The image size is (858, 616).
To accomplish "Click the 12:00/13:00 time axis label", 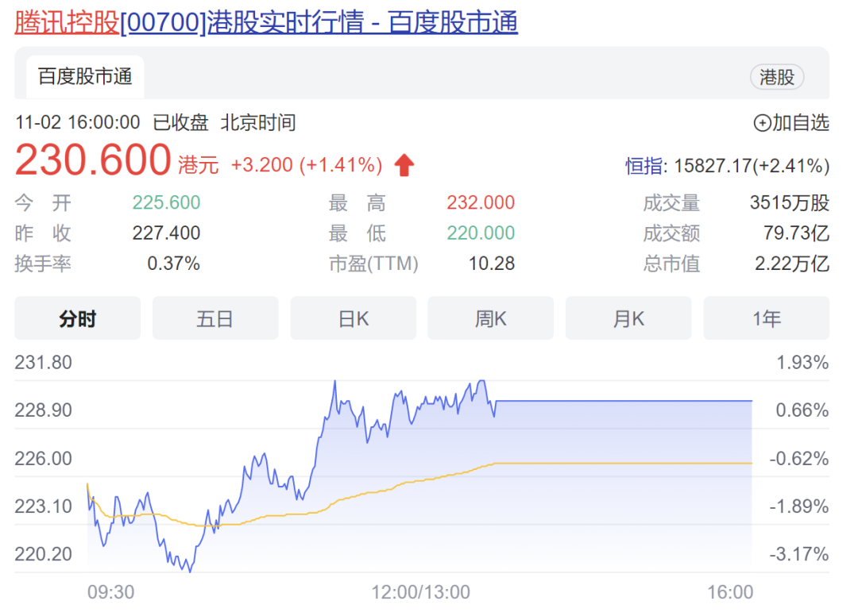I will click(420, 592).
